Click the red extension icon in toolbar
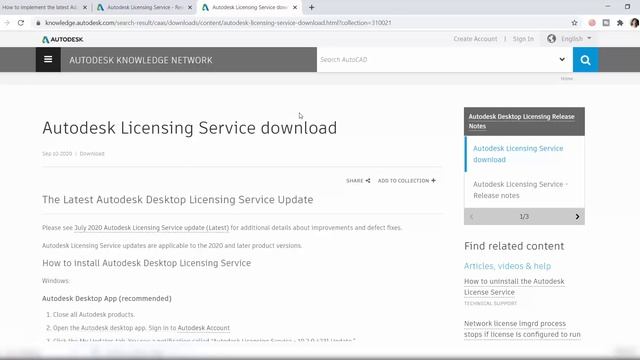The height and width of the screenshot is (360, 640). [x=592, y=23]
